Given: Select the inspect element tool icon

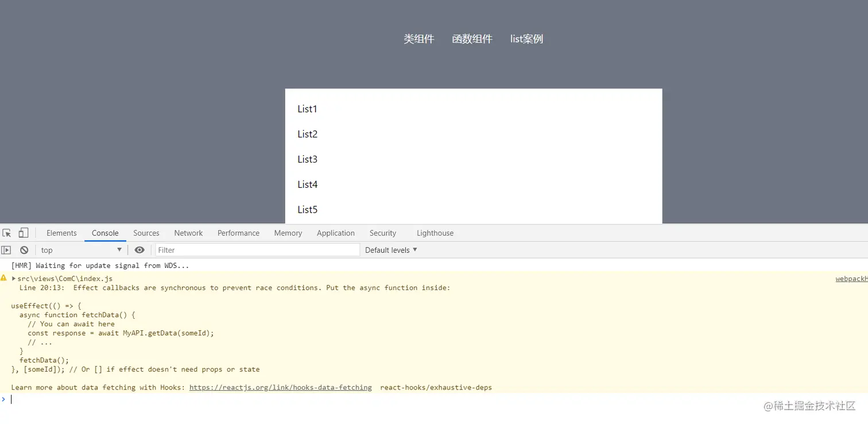Looking at the screenshot, I should click(7, 233).
